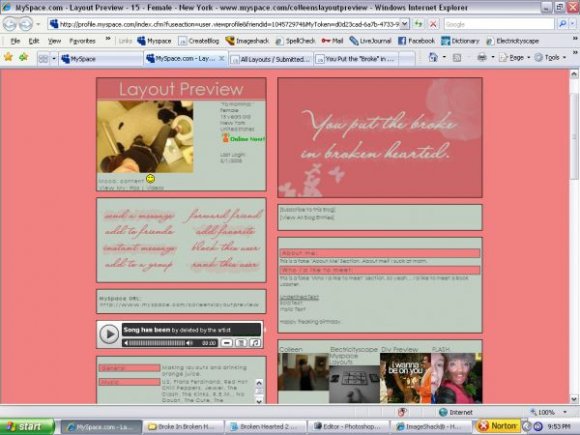This screenshot has height=435, width=580.
Task: Click the block this user link
Action: 225,247
